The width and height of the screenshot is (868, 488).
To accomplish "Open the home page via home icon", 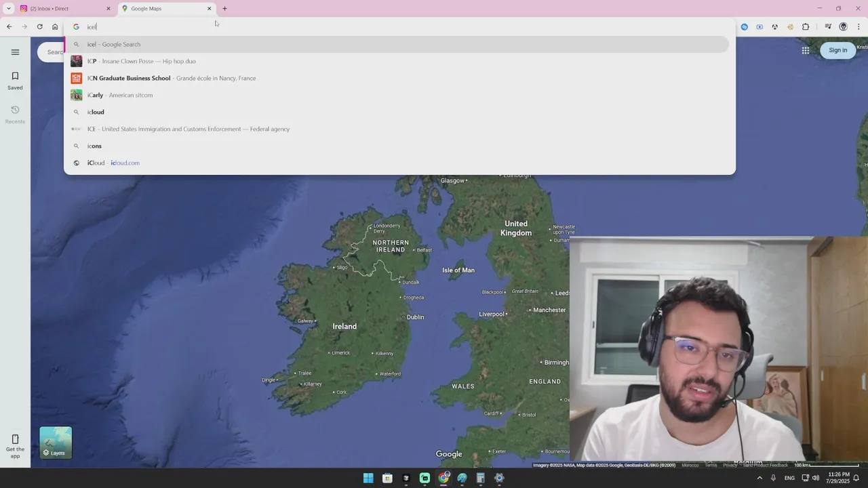I will [x=55, y=26].
